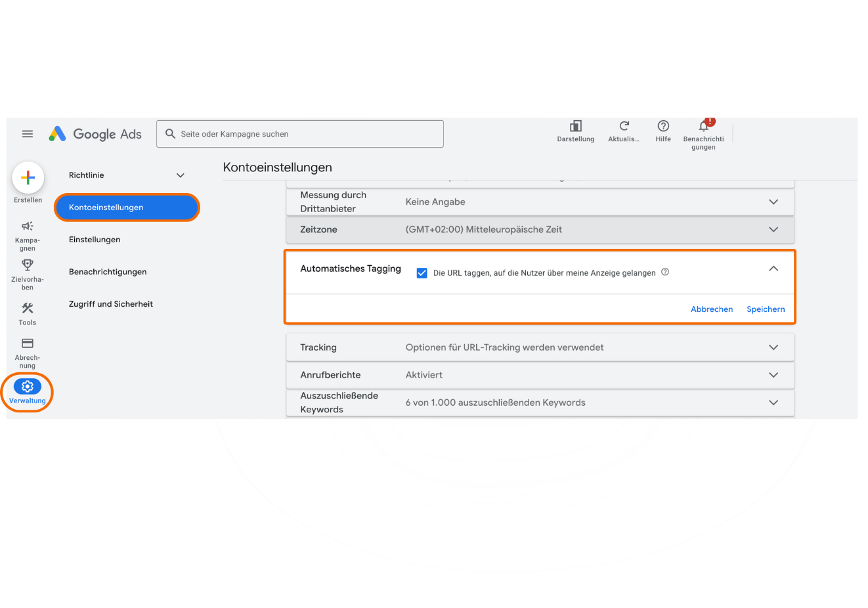
Task: Select the Verwaltung gear icon
Action: pyautogui.click(x=28, y=387)
